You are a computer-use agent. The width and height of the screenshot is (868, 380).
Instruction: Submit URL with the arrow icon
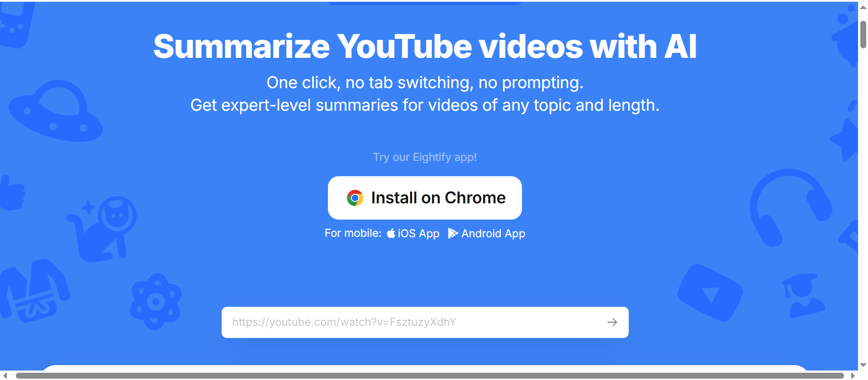612,322
